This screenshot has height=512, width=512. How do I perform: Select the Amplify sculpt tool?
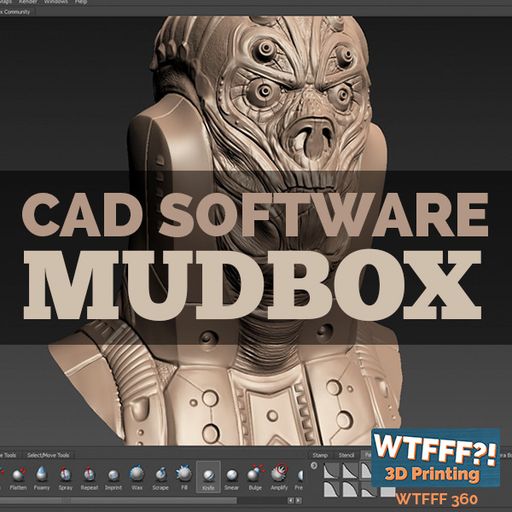pos(279,478)
